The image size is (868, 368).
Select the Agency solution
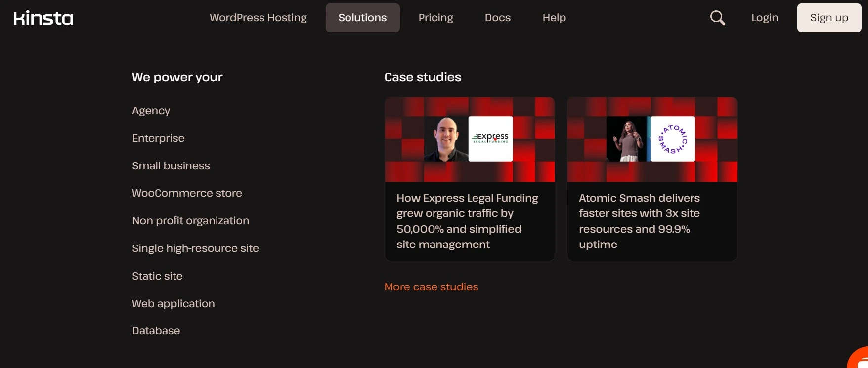151,111
